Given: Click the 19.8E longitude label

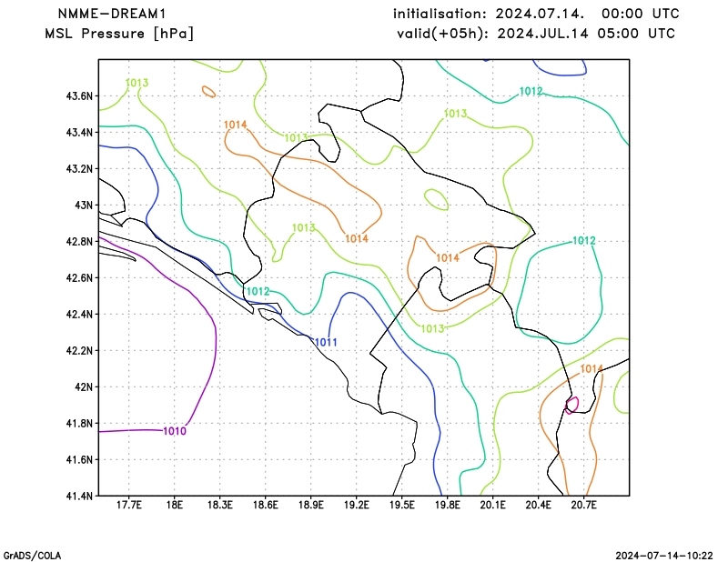Looking at the screenshot, I should click(x=448, y=505).
